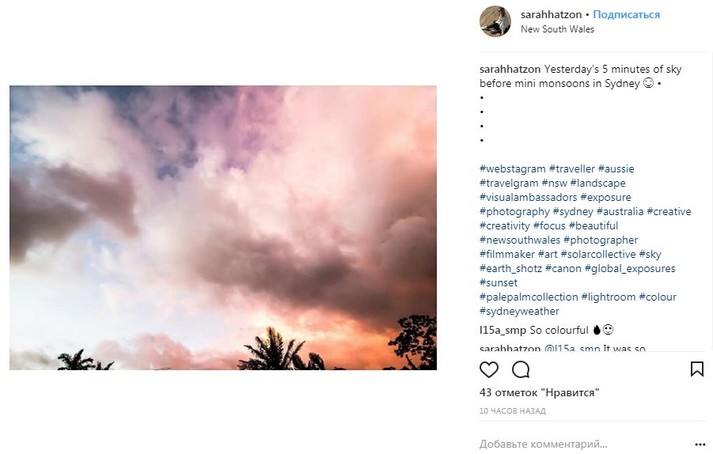
Task: Click the #newsouthwales hashtag
Action: (519, 240)
